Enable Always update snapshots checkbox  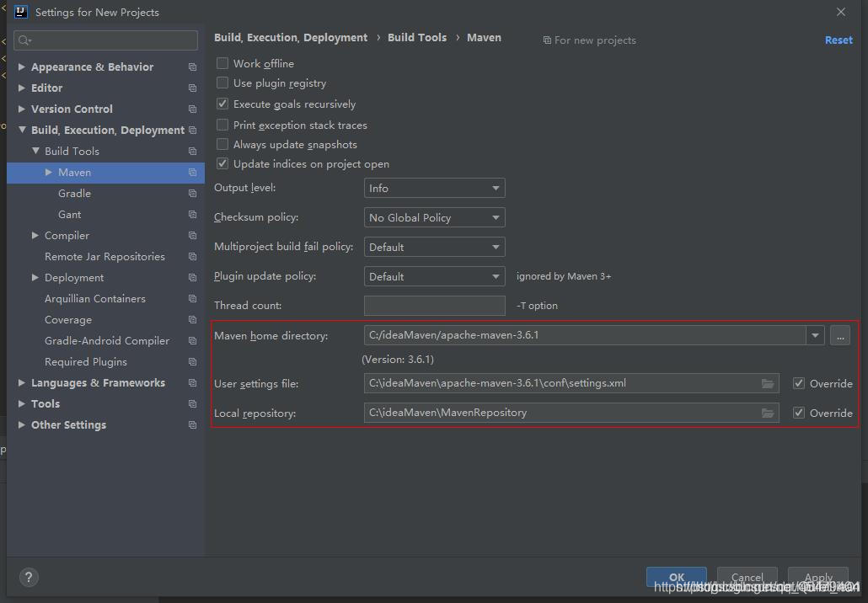tap(222, 144)
